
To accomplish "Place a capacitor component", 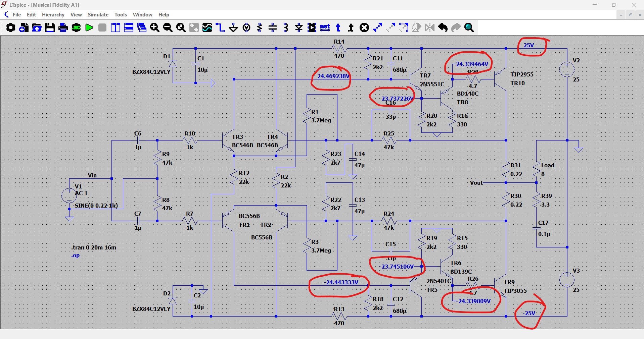I will (273, 27).
